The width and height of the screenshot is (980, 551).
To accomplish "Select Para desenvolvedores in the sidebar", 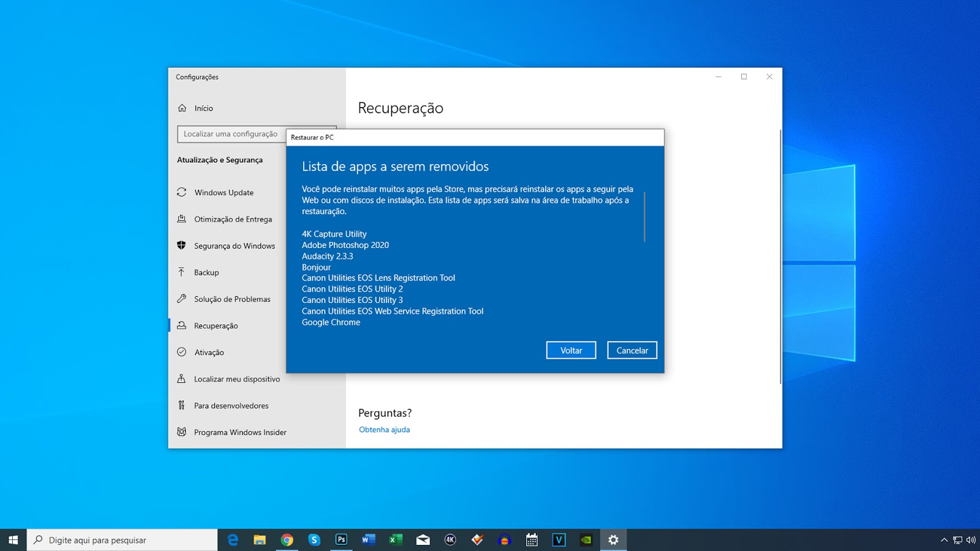I will [231, 405].
